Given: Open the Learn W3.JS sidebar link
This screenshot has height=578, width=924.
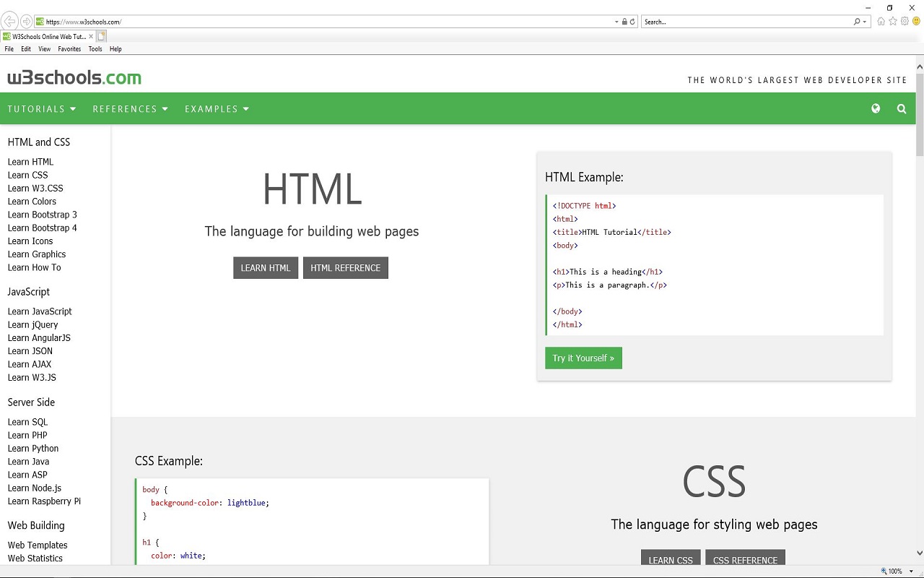Looking at the screenshot, I should point(32,377).
